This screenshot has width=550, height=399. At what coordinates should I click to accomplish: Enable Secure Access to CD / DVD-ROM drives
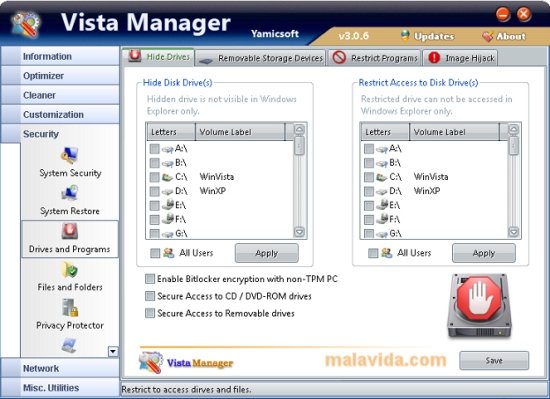point(150,296)
